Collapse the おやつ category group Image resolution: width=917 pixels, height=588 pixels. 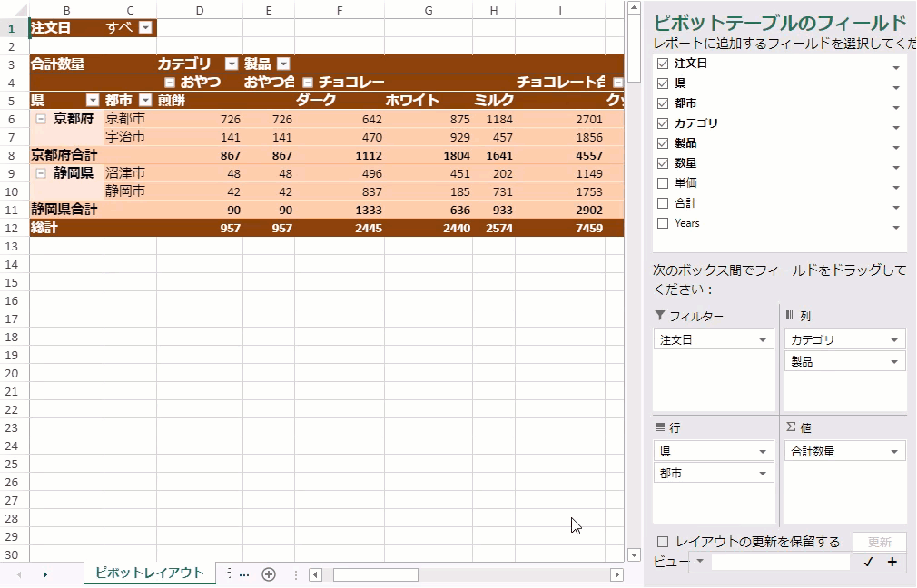pyautogui.click(x=170, y=83)
